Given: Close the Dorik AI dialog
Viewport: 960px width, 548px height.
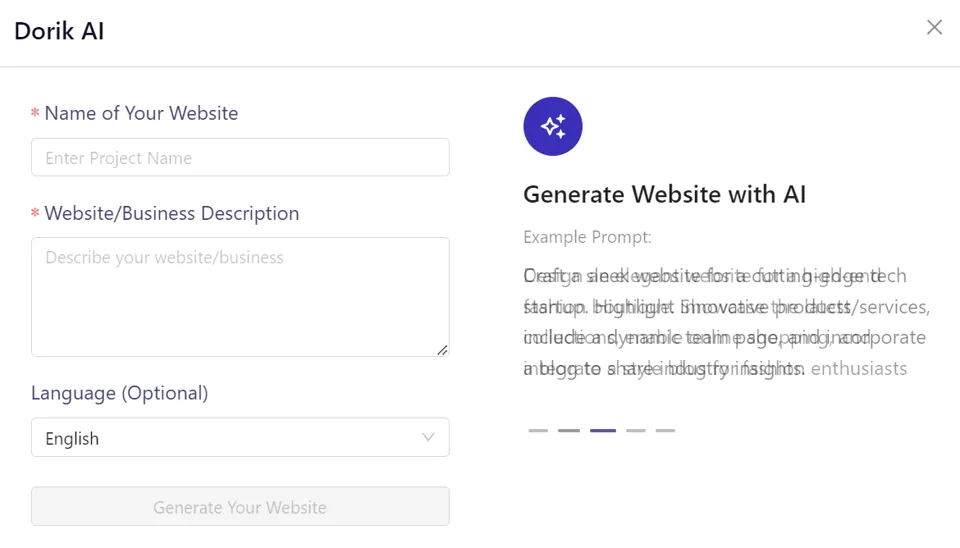Looking at the screenshot, I should [x=934, y=27].
